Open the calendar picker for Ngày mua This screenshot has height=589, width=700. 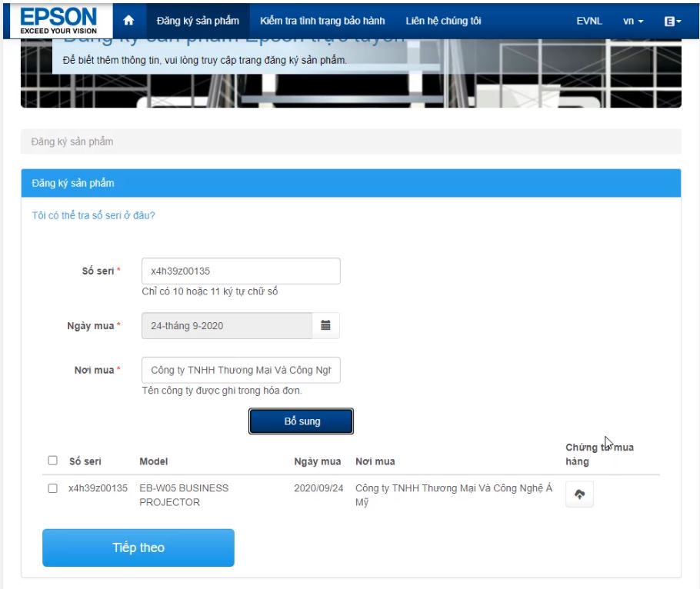(x=325, y=325)
